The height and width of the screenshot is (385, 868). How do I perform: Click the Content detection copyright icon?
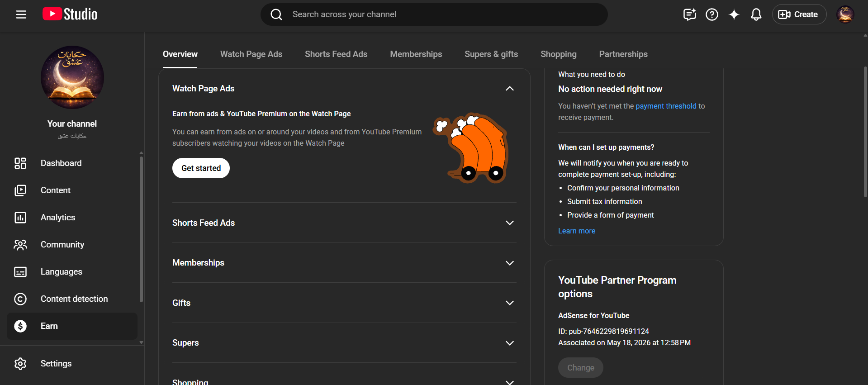tap(20, 299)
